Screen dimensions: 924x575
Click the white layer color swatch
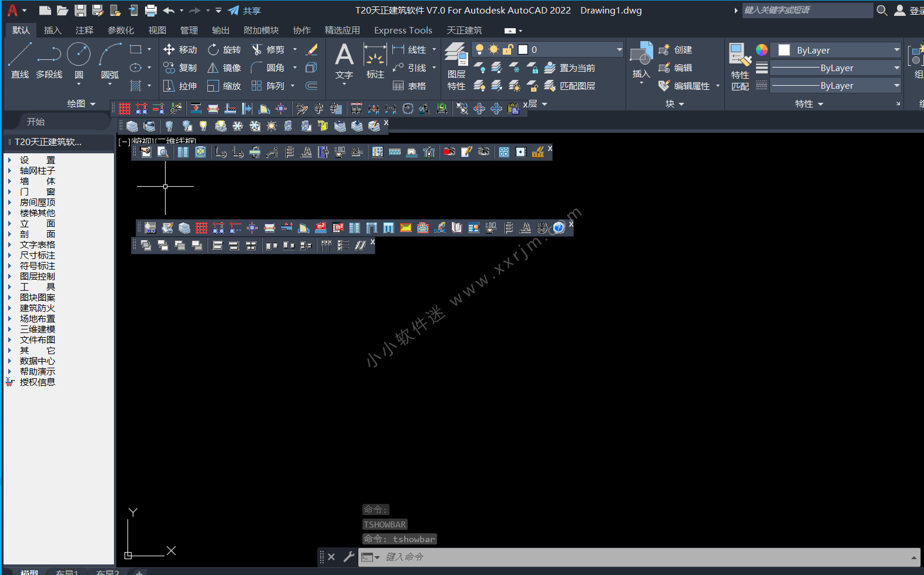(x=523, y=49)
